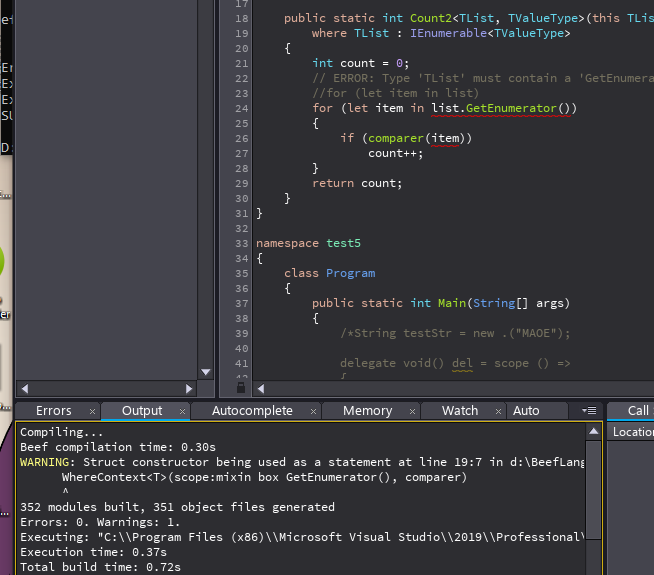Click the 'Compiling...' output line
The image size is (654, 575).
pyautogui.click(x=62, y=432)
